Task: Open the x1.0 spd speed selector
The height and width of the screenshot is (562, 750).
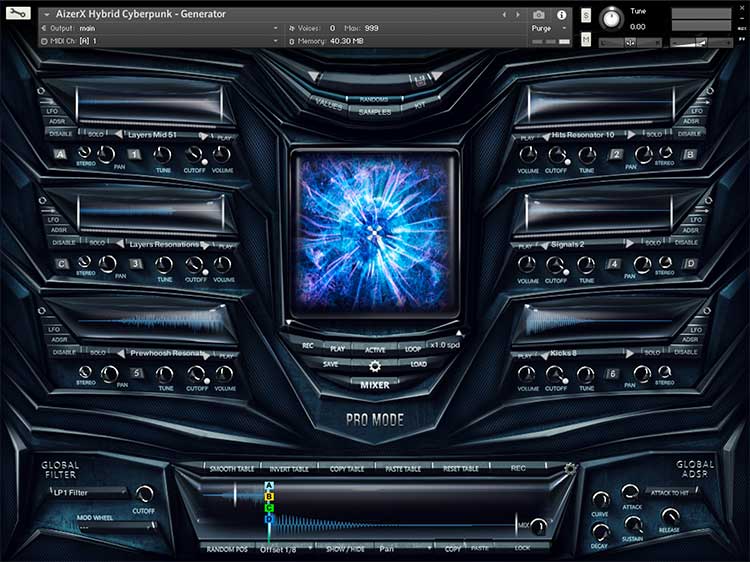Action: (x=445, y=345)
